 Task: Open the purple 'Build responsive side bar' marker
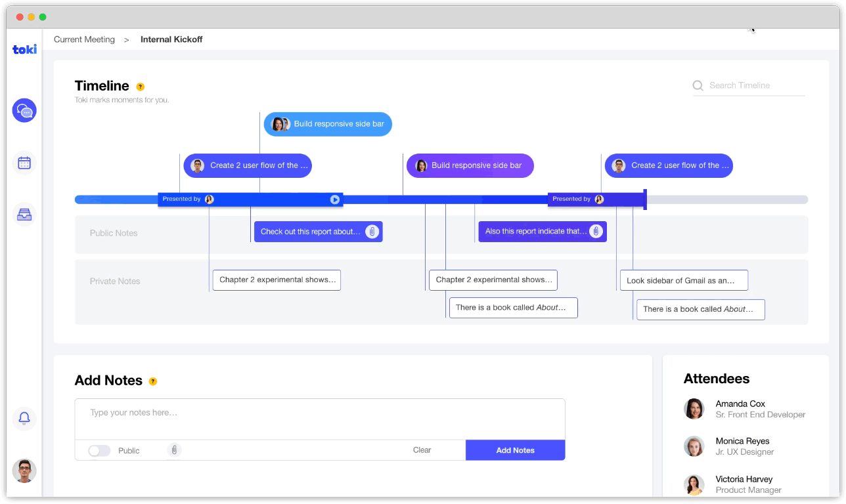click(470, 165)
